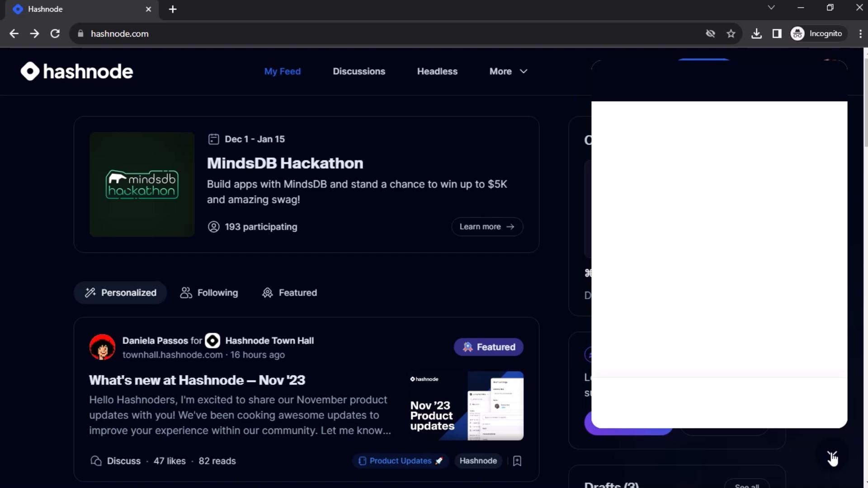Viewport: 868px width, 488px height.
Task: Click the Discuss comment icon
Action: [x=96, y=461]
